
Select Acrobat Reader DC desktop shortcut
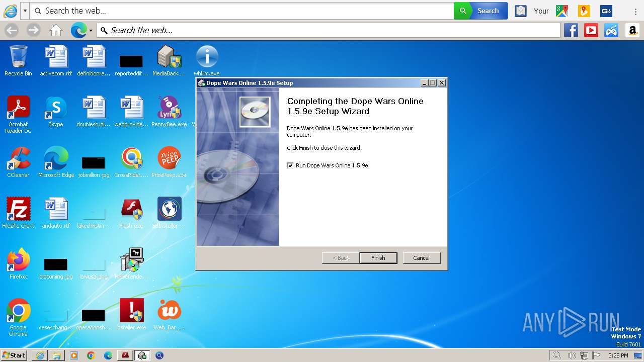point(18,114)
